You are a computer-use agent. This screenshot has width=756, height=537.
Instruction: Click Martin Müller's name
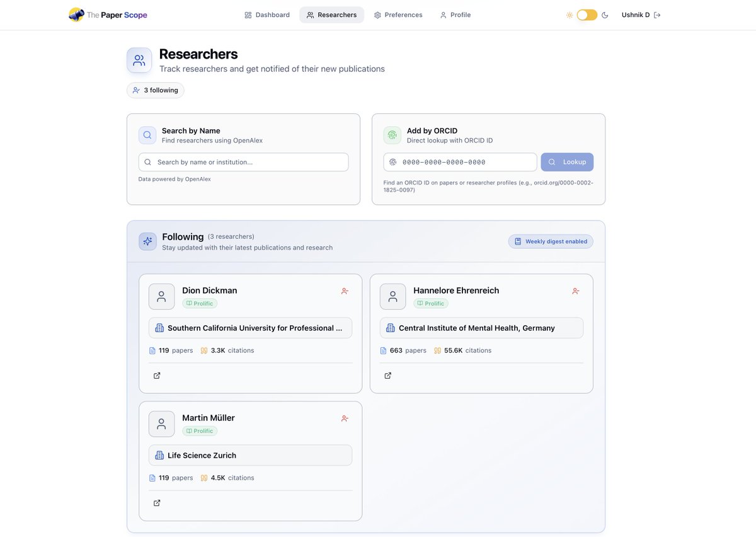209,418
